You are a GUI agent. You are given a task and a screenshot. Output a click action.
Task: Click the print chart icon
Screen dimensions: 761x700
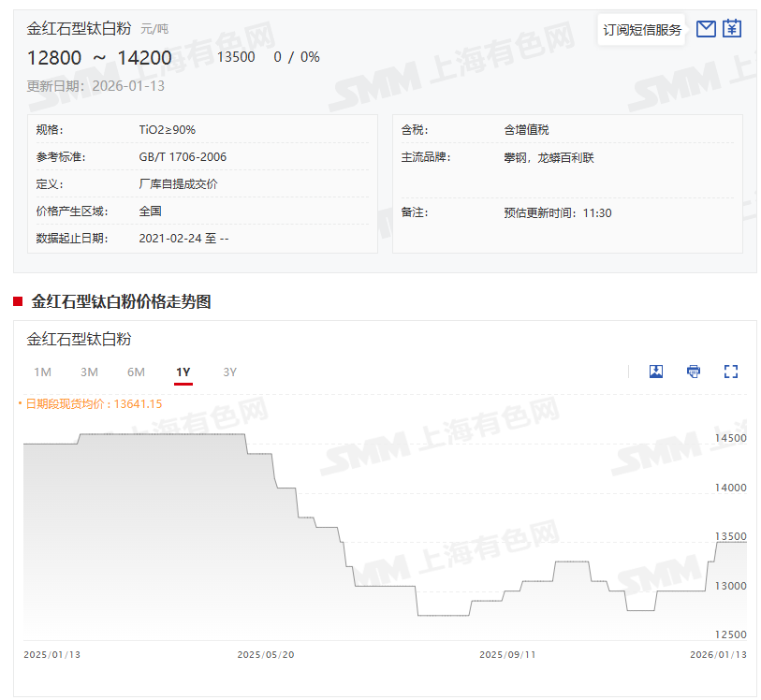tap(694, 372)
